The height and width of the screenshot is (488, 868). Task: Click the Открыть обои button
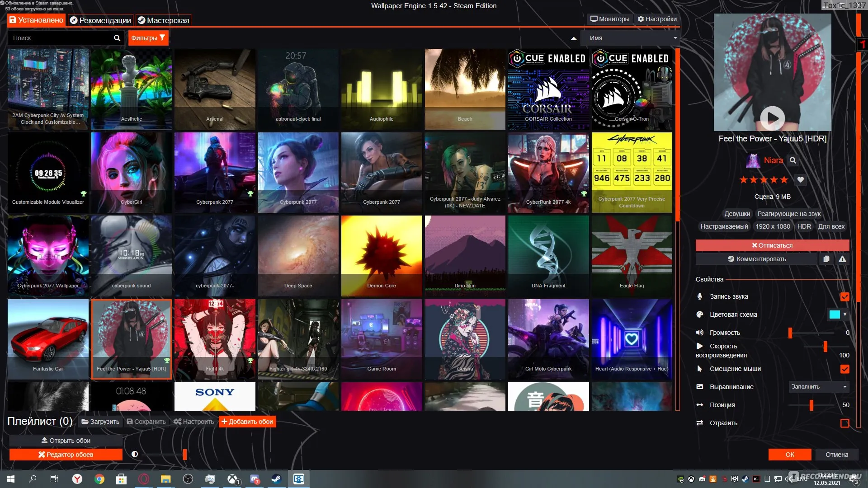(66, 441)
